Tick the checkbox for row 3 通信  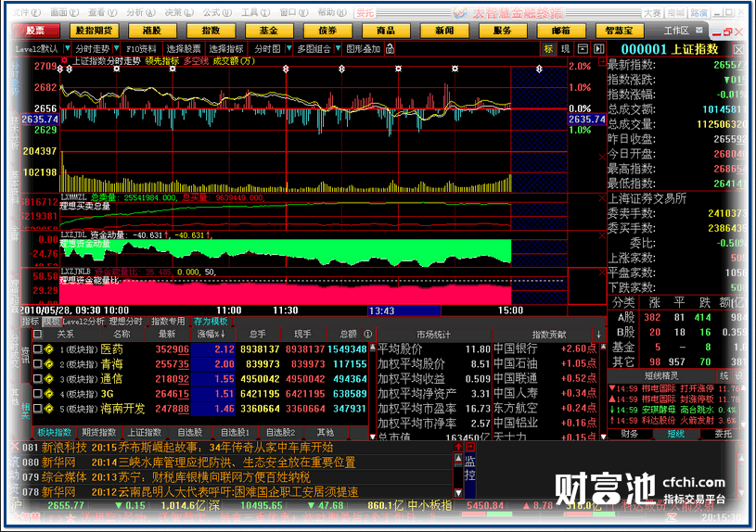click(38, 379)
